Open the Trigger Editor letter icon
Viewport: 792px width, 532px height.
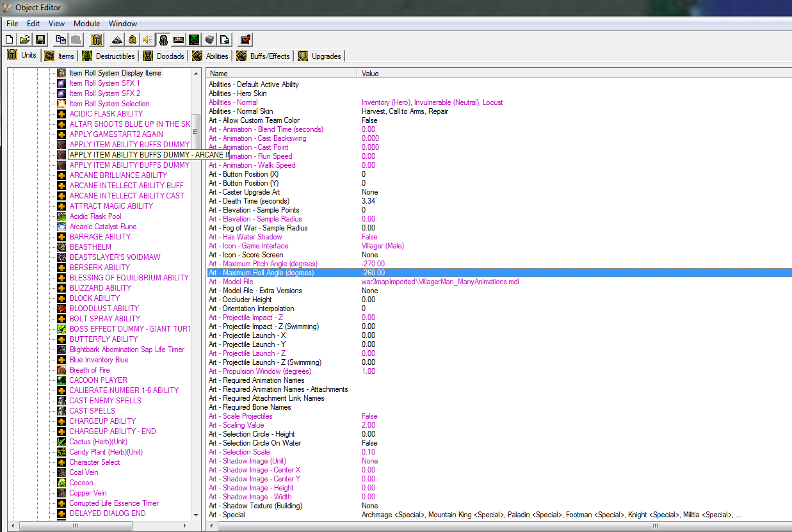tap(133, 40)
